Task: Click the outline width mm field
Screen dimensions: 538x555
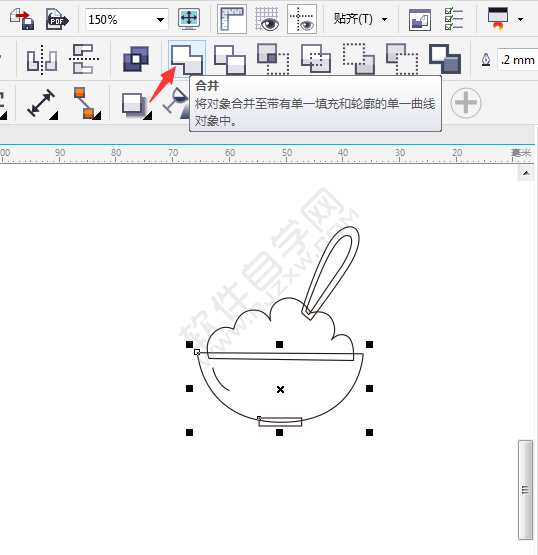Action: coord(517,60)
